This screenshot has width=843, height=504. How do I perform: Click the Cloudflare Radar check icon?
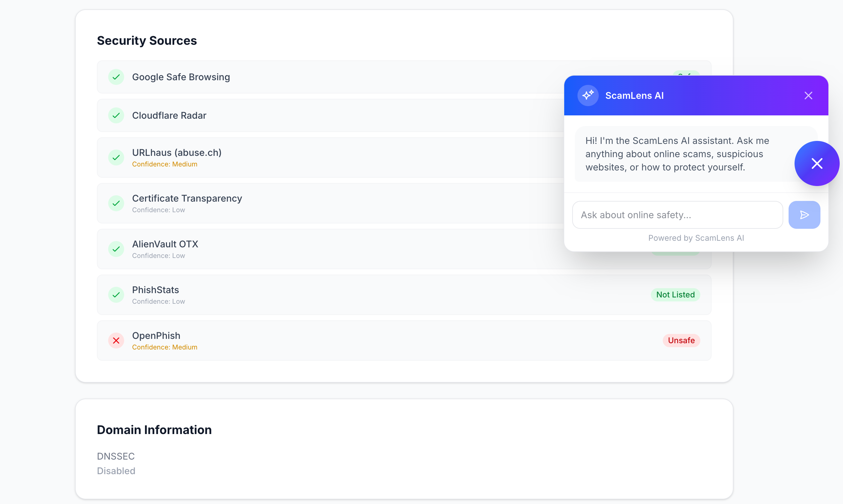pyautogui.click(x=116, y=115)
